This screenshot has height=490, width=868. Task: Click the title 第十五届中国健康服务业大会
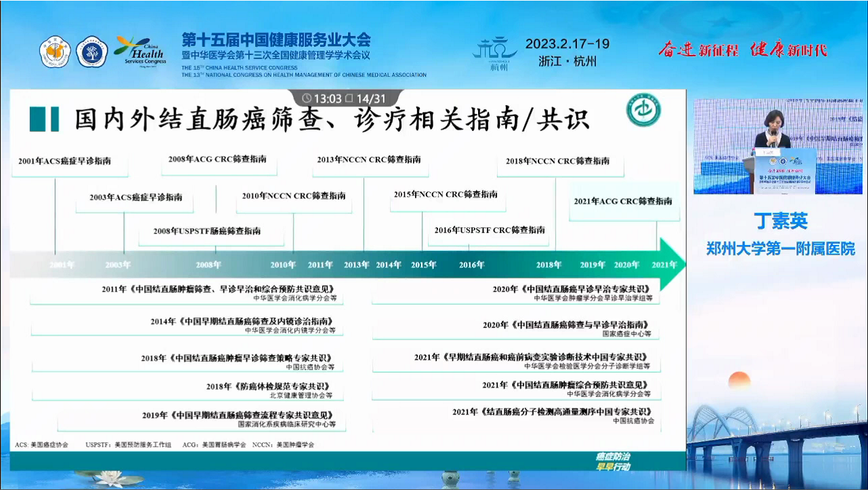276,39
